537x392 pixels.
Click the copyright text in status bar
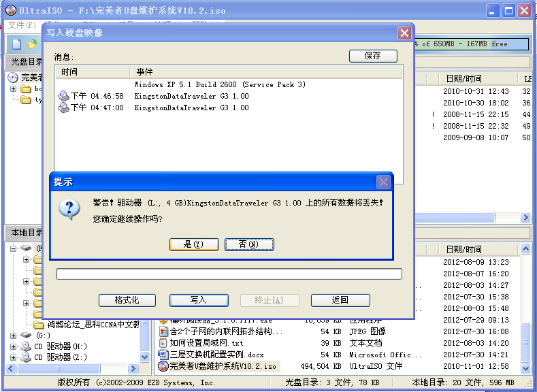136,382
